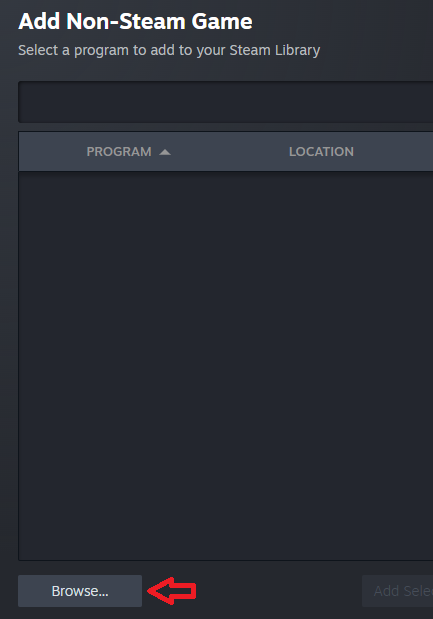
Task: Sort by the PROGRAM column header
Action: click(119, 152)
